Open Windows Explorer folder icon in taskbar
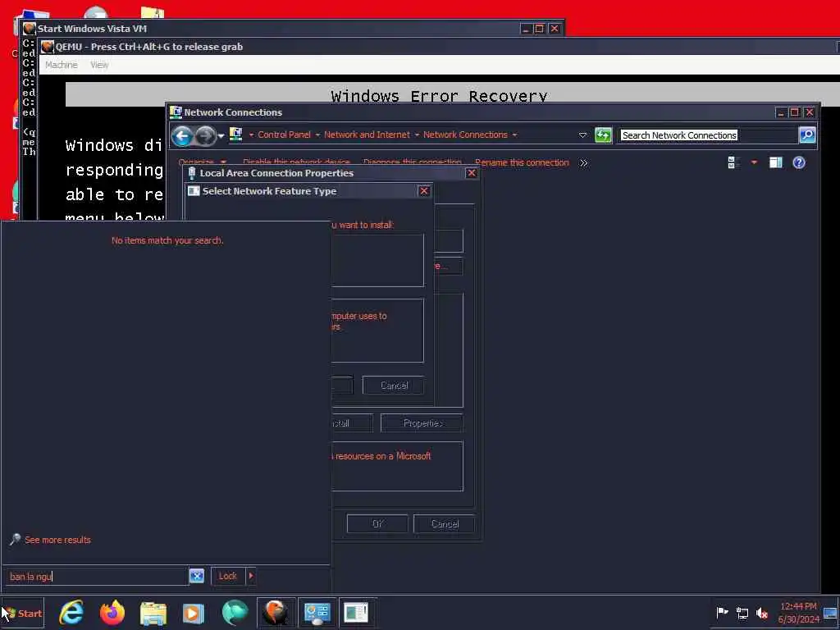The height and width of the screenshot is (630, 840). point(153,613)
